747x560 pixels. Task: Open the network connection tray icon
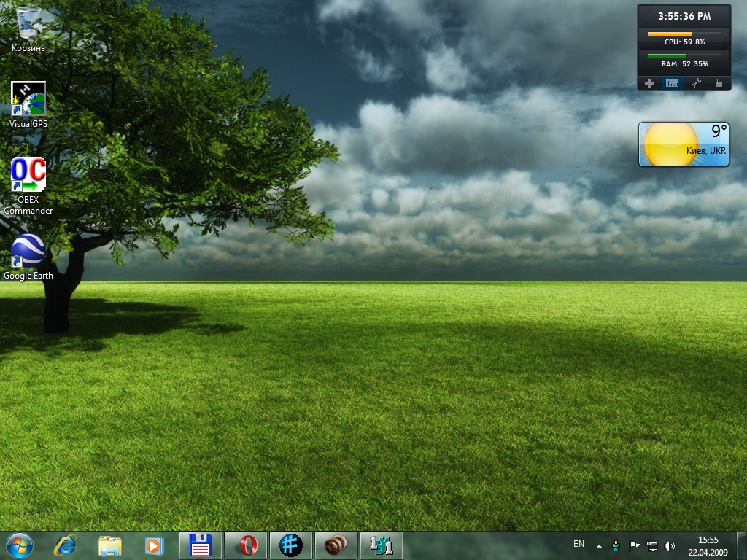[x=652, y=545]
